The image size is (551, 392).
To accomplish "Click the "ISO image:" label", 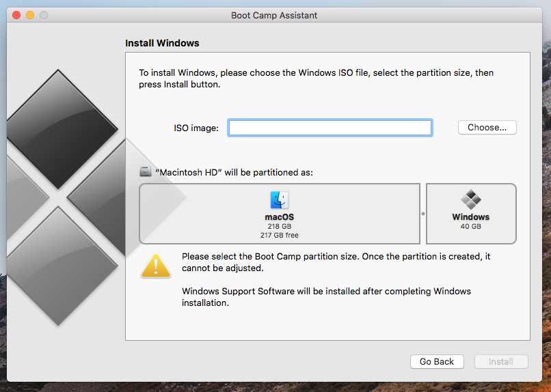I will click(196, 128).
